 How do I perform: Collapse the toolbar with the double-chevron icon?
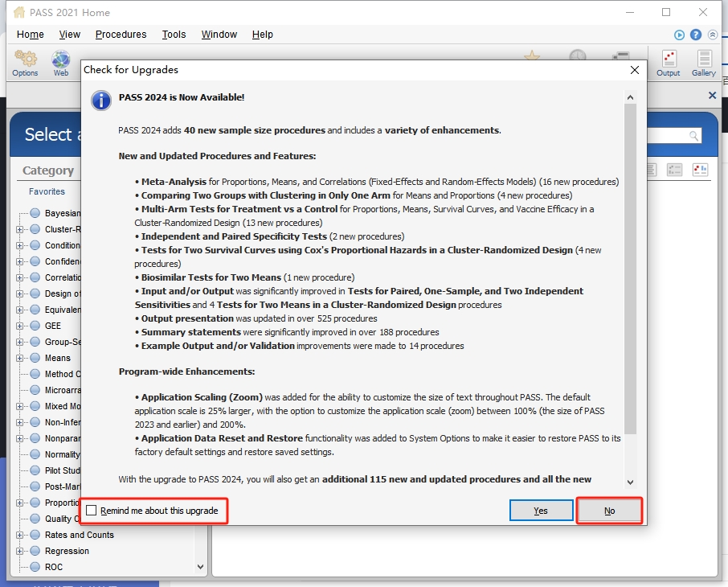tap(713, 35)
